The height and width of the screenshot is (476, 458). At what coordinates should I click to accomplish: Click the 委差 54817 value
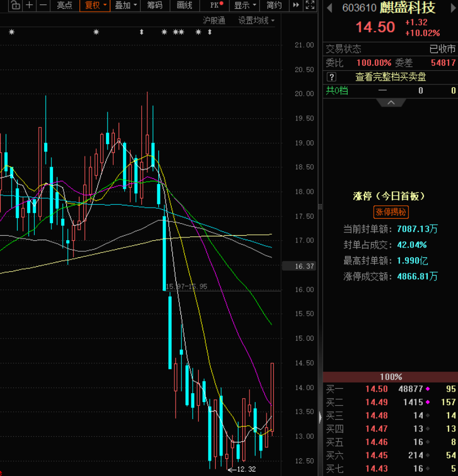pos(443,63)
